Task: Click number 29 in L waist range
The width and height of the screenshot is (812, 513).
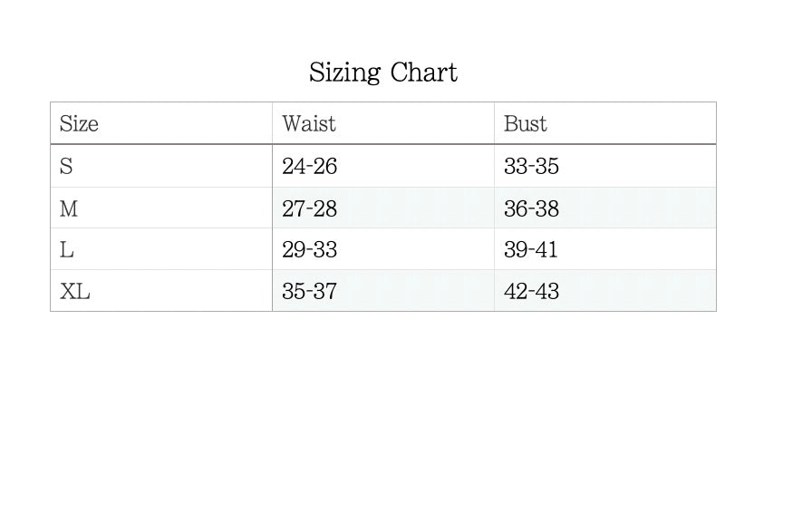Action: (293, 250)
